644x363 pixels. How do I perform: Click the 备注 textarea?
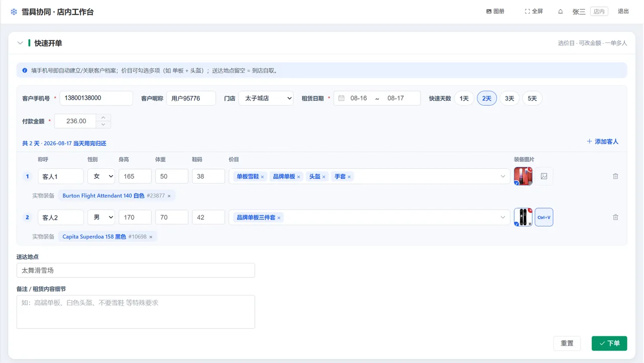point(136,312)
